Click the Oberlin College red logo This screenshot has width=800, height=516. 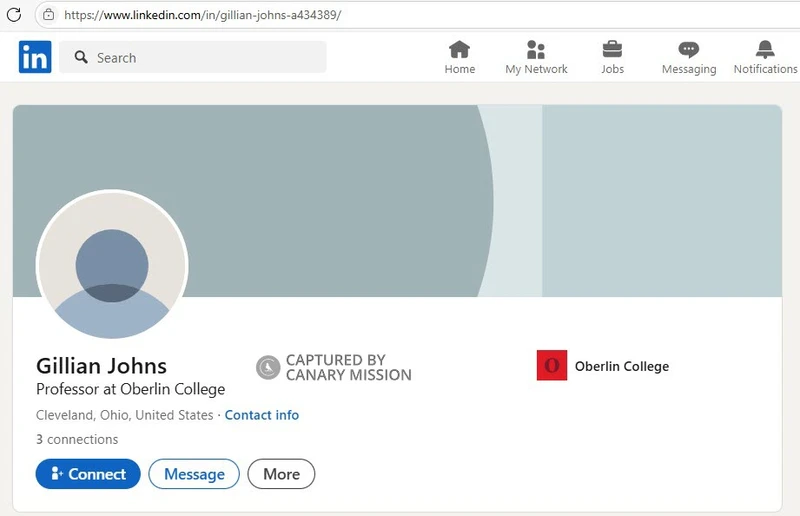tap(552, 365)
